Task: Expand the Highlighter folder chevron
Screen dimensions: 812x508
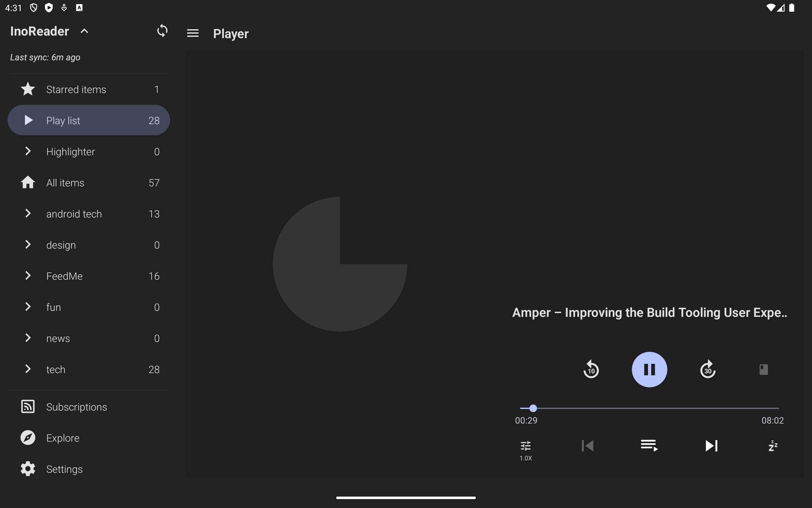Action: point(28,151)
